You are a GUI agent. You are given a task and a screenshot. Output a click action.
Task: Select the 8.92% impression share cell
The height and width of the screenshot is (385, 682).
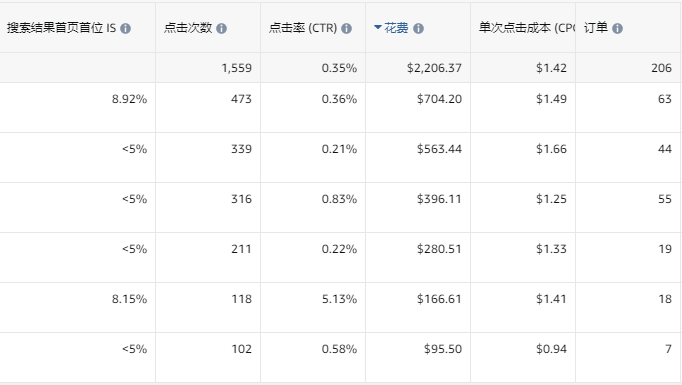(77, 107)
